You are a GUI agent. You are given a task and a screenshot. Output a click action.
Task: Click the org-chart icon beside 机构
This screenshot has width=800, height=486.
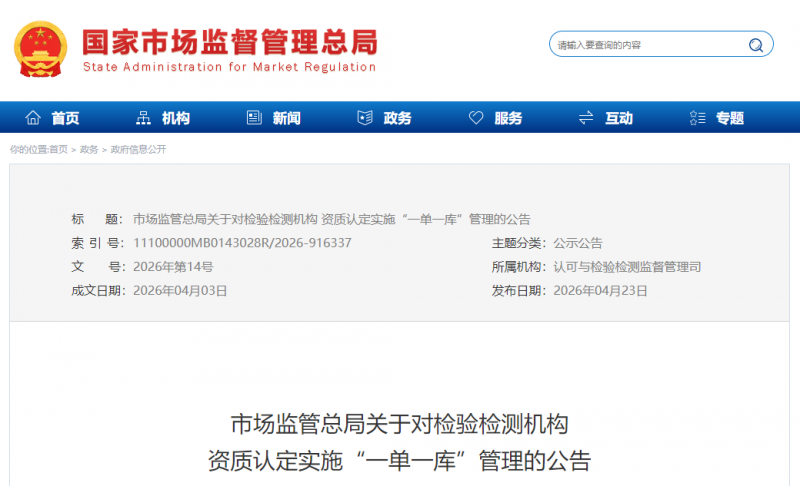pyautogui.click(x=143, y=118)
